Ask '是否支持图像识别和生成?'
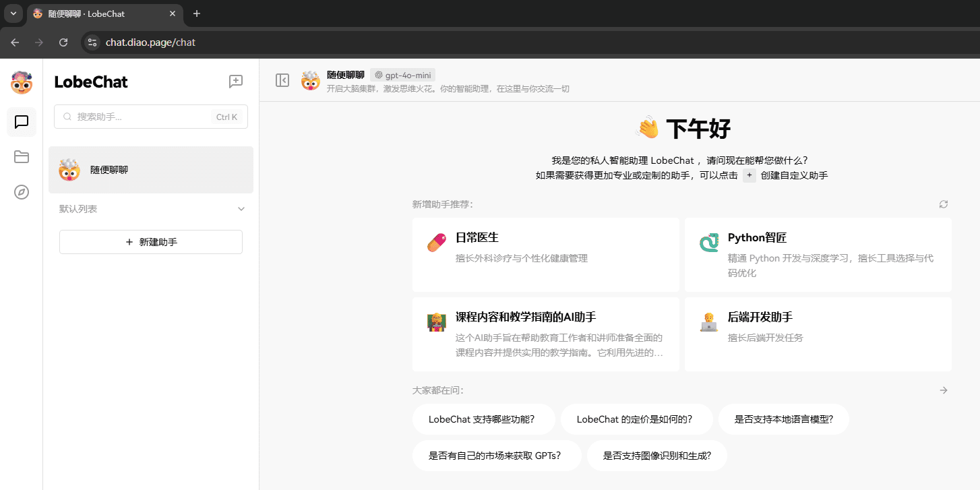The image size is (980, 490). click(657, 456)
